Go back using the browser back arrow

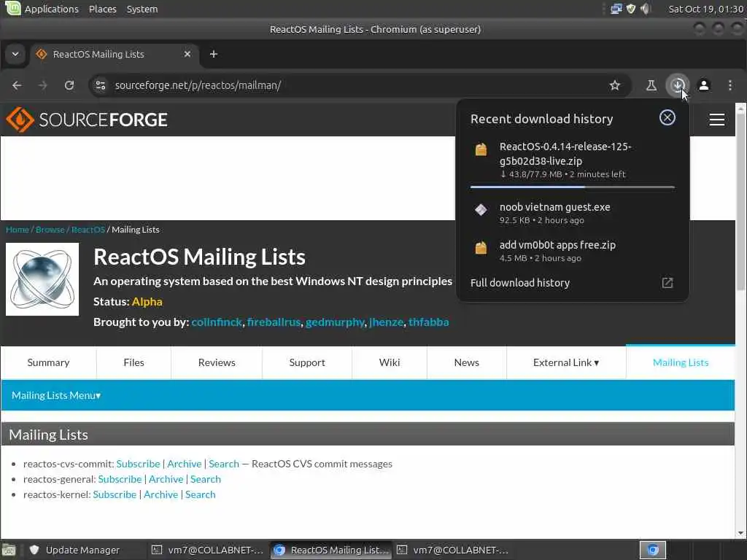click(x=18, y=85)
